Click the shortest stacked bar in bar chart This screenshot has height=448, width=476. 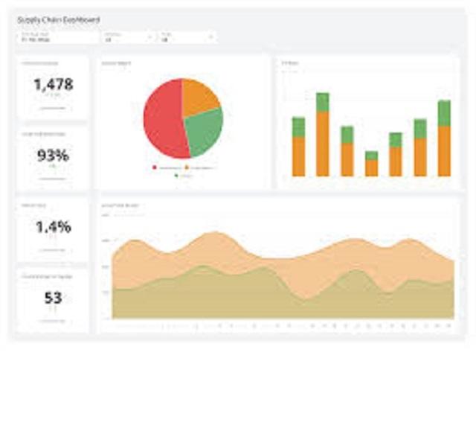[371, 164]
